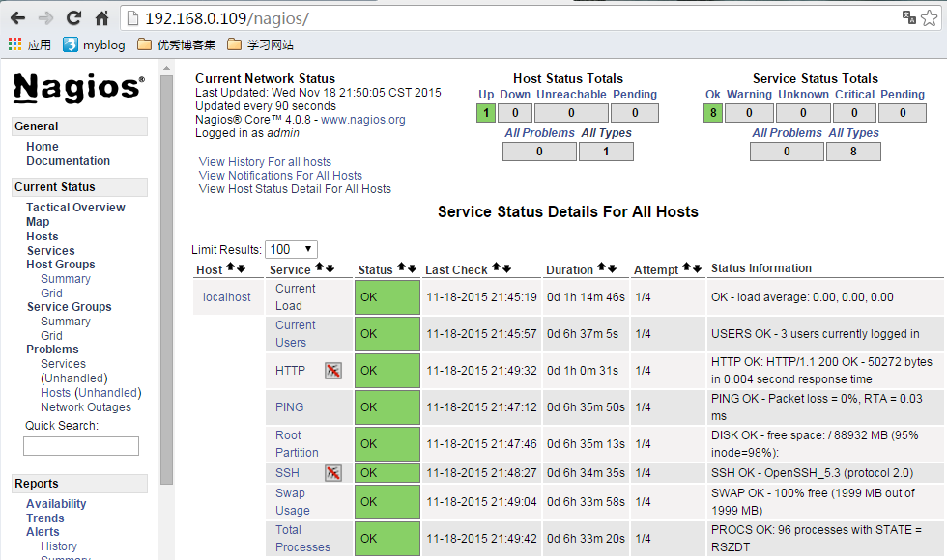The width and height of the screenshot is (947, 560).
Task: Click the Host Status Unreachable link
Action: click(x=571, y=95)
